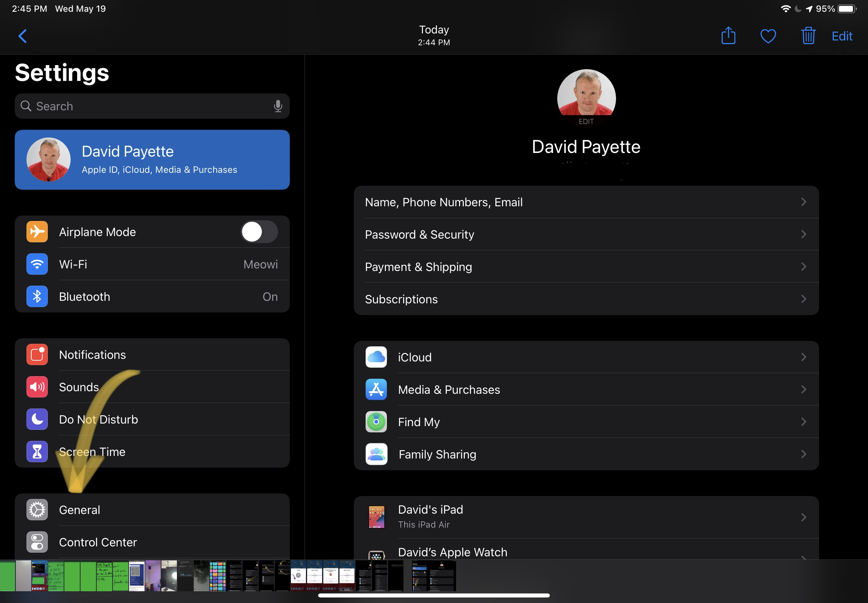This screenshot has width=868, height=603.
Task: Expand Name, Phone Numbers, Email section
Action: (x=586, y=202)
